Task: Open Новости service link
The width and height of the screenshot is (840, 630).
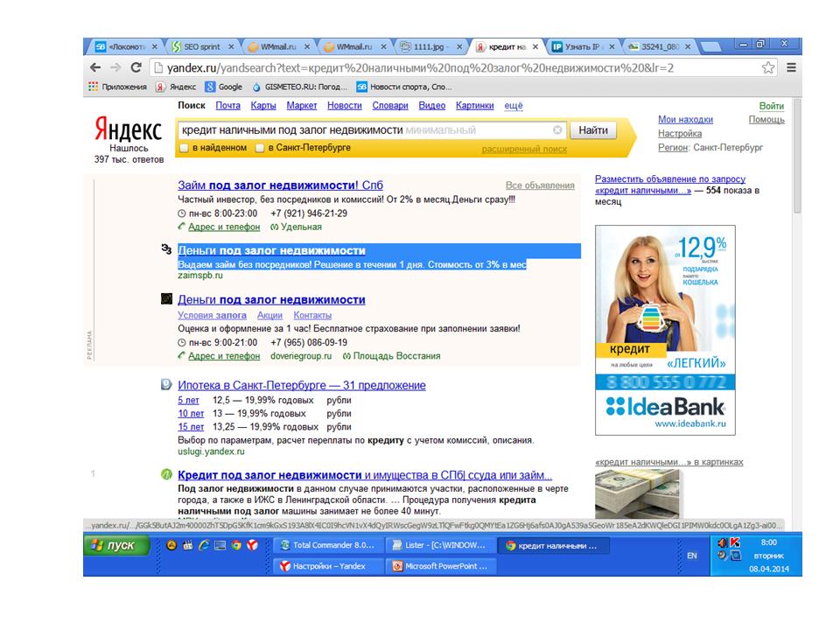Action: click(345, 106)
